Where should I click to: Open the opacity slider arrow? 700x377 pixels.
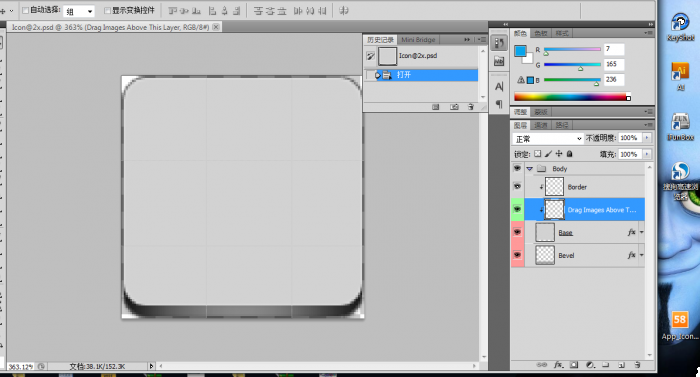click(x=647, y=138)
